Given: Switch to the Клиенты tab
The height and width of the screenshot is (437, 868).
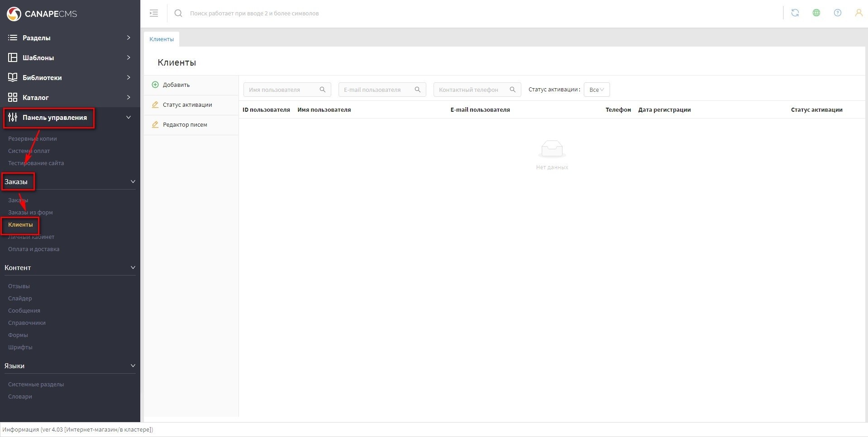Looking at the screenshot, I should [162, 39].
